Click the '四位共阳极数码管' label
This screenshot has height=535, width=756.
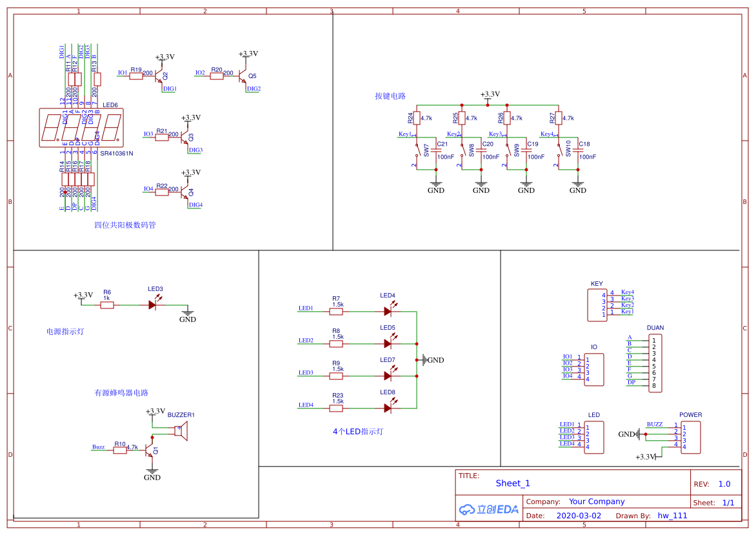(x=125, y=225)
